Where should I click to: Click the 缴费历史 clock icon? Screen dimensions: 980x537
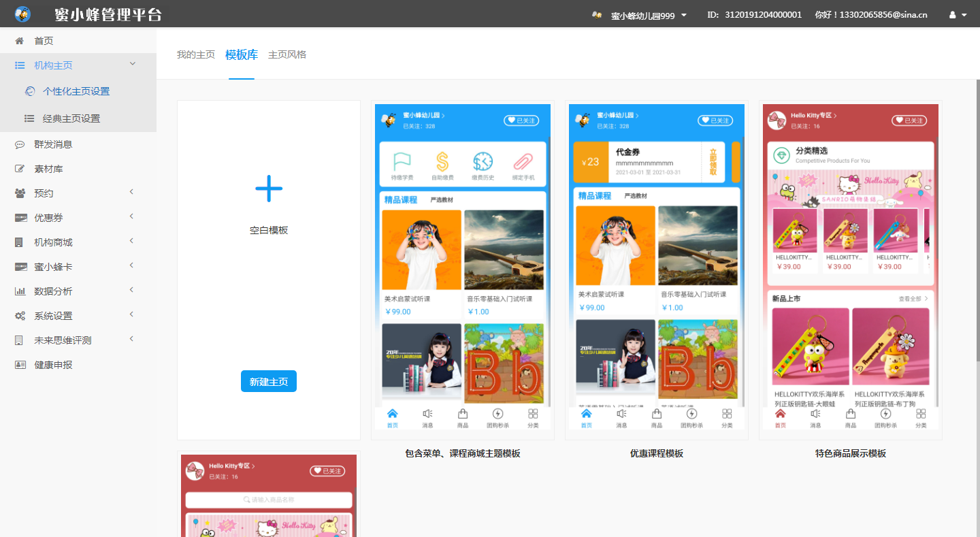click(483, 161)
